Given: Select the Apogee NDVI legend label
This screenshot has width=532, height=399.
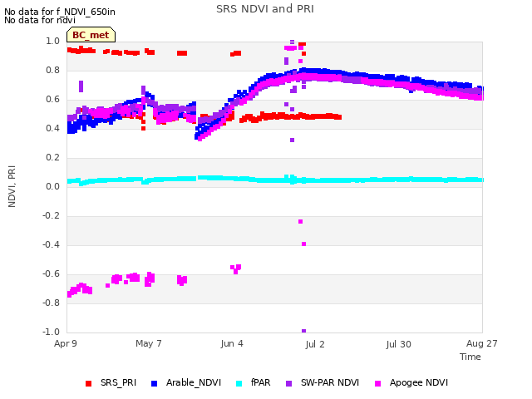Looking at the screenshot, I should (419, 382).
